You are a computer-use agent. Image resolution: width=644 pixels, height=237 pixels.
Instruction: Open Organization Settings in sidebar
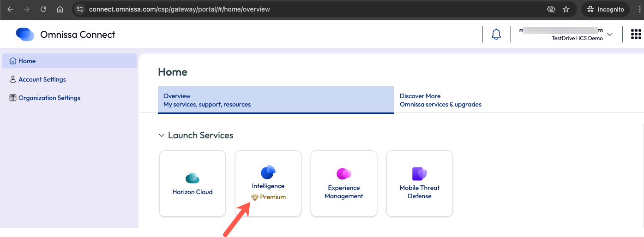[x=49, y=98]
